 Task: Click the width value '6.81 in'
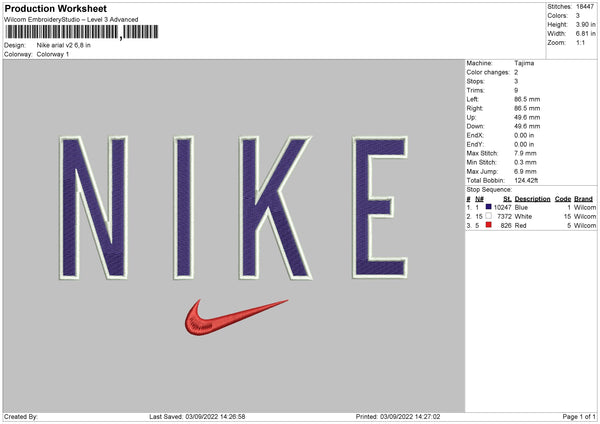click(585, 34)
